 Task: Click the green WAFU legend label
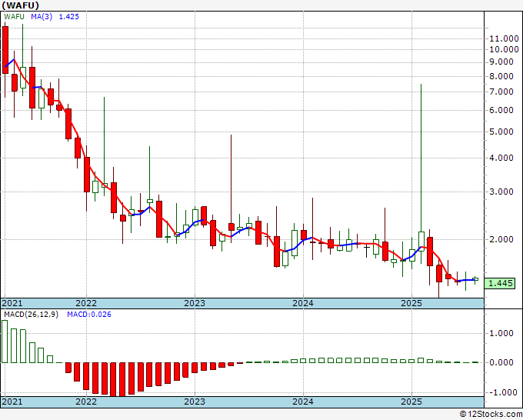click(x=14, y=17)
